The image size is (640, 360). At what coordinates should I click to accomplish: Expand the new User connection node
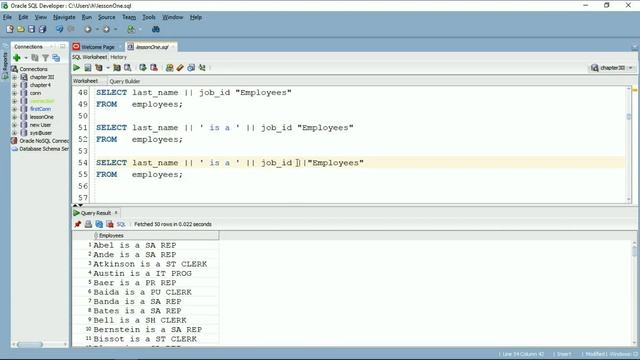(15, 125)
